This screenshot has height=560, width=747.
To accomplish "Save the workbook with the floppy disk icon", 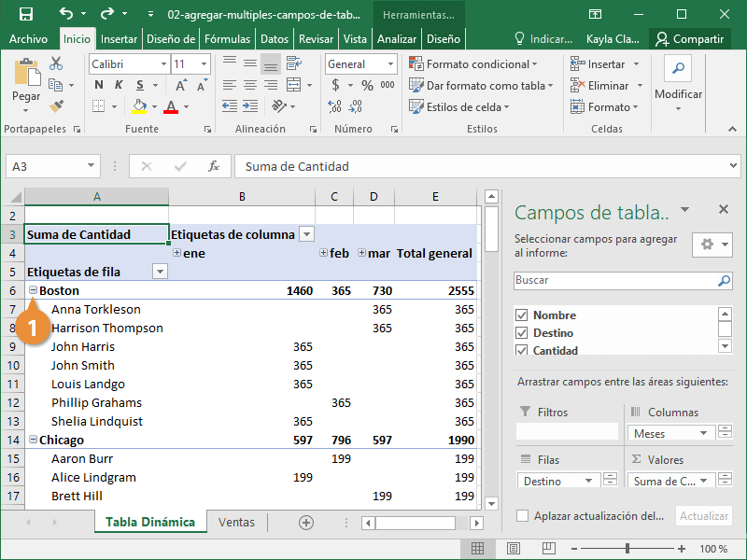I will (x=26, y=14).
